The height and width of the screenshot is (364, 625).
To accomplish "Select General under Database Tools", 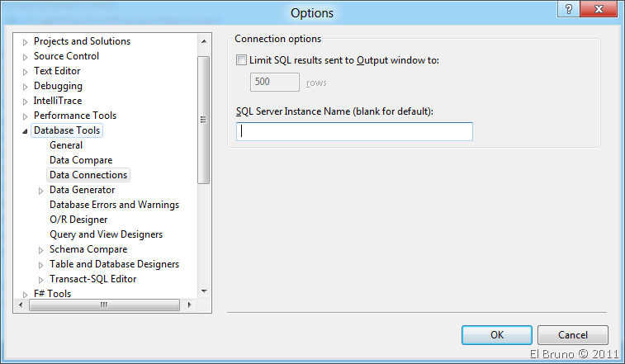I will (x=66, y=145).
